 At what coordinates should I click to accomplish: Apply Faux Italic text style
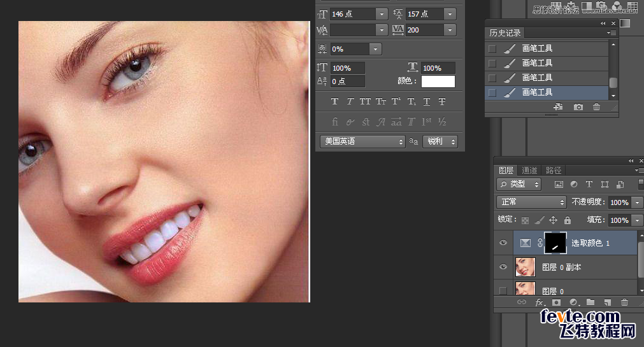350,101
